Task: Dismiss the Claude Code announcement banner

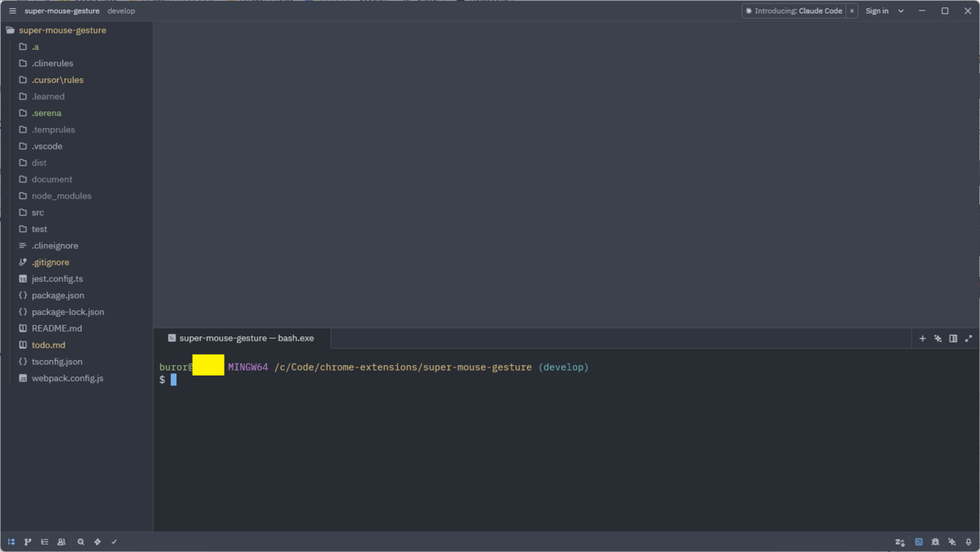Action: [853, 11]
